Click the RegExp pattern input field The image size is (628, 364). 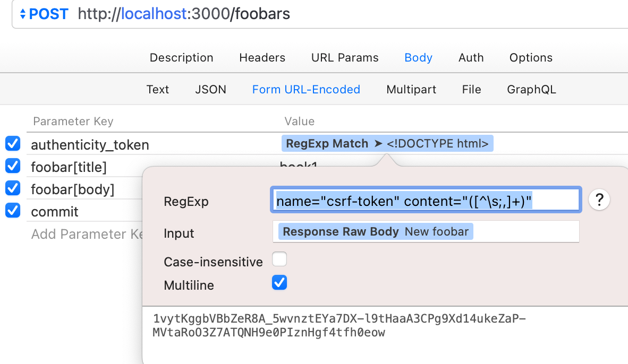(426, 200)
